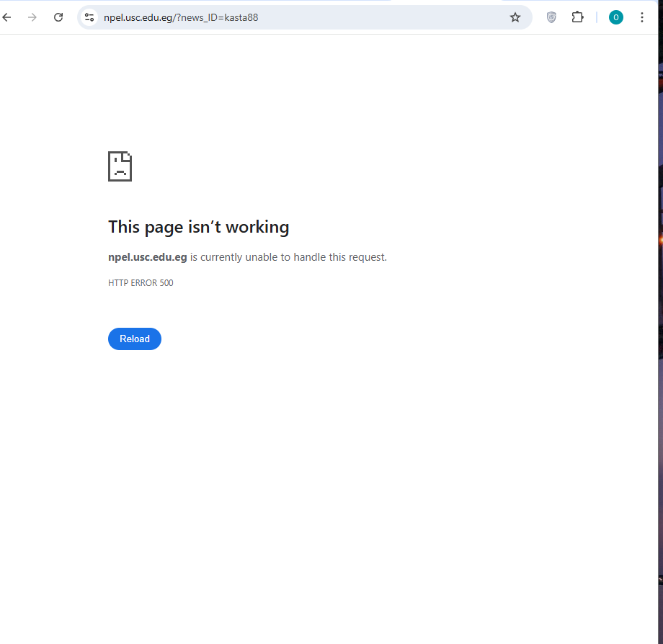Go back to the previous page

coord(7,17)
